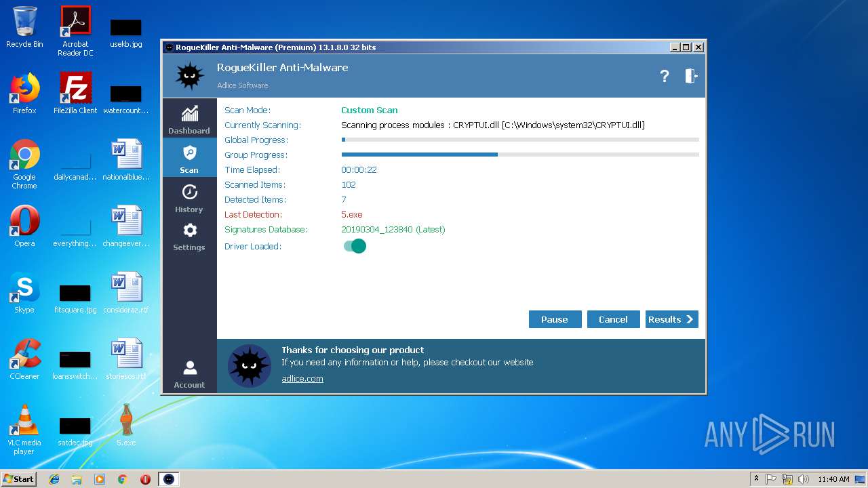Select the VLC media player desktop icon
868x488 pixels.
24,430
